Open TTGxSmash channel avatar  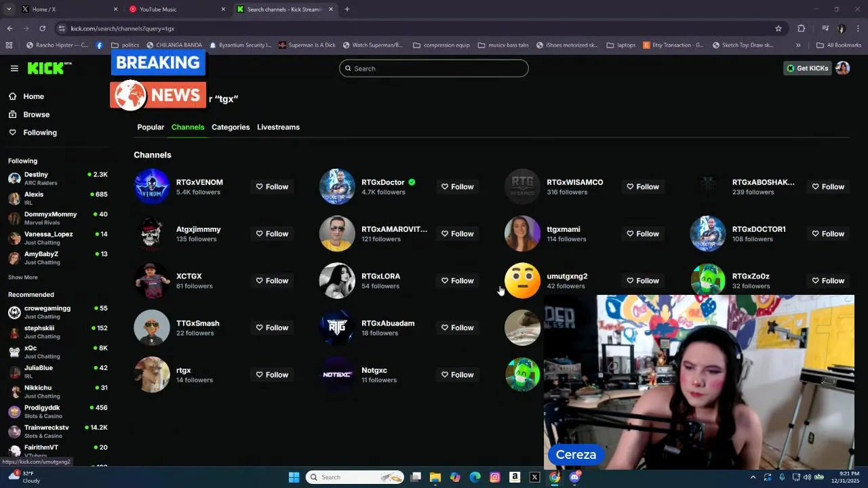click(152, 327)
